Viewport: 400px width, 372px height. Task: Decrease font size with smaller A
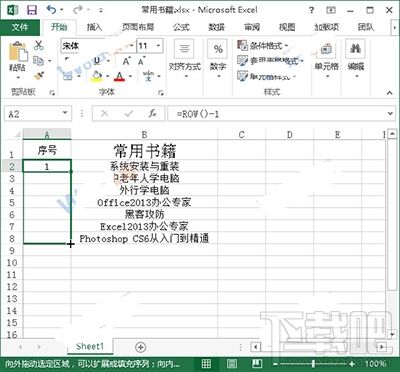pyautogui.click(x=142, y=61)
